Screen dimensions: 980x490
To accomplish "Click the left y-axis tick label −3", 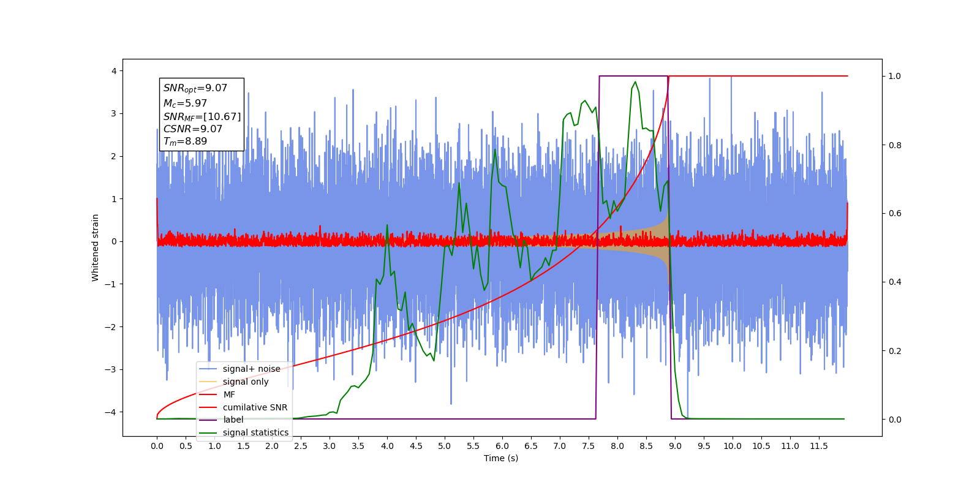I will [111, 369].
